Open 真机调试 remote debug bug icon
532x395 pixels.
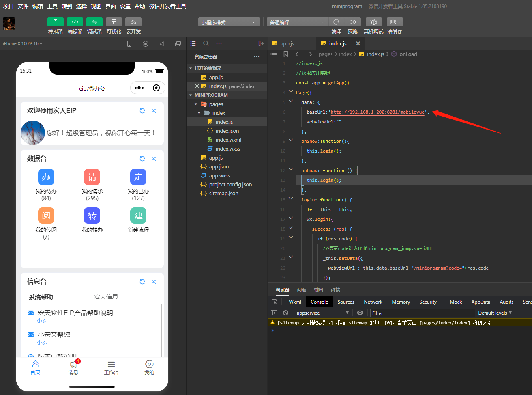(x=373, y=22)
